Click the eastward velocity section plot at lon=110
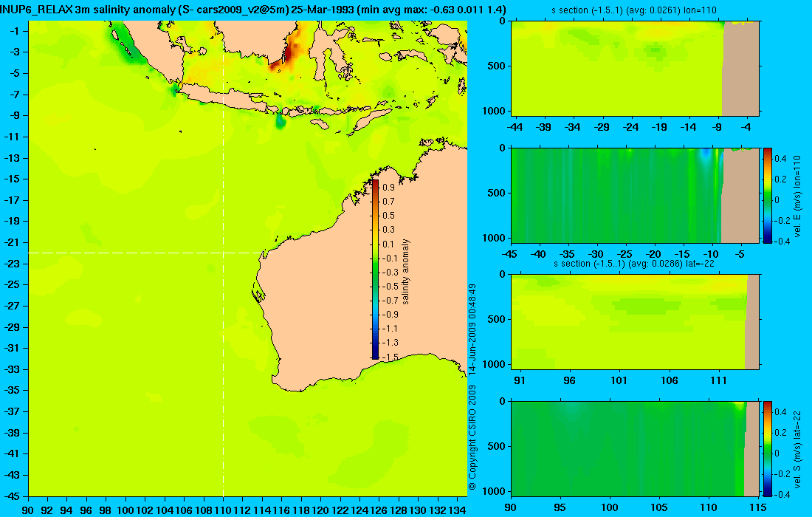 635,195
